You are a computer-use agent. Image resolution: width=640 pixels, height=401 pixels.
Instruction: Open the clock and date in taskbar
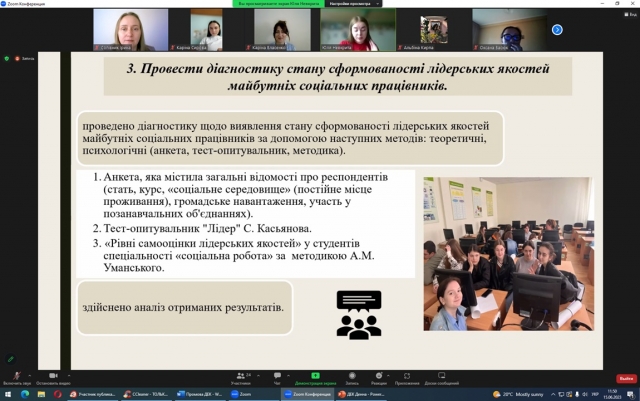pos(612,394)
